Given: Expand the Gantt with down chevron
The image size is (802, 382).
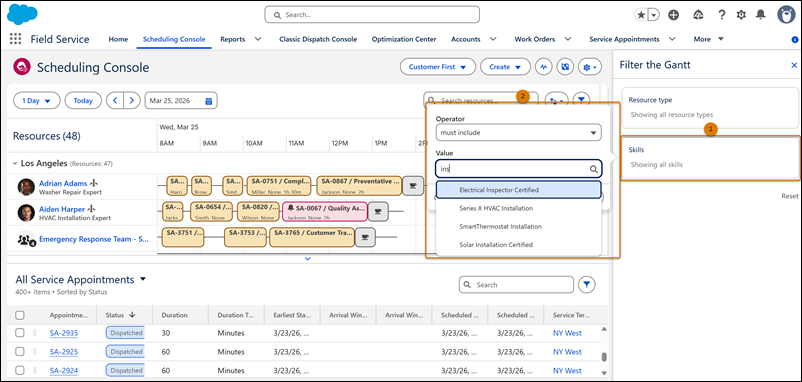Looking at the screenshot, I should click(x=307, y=259).
